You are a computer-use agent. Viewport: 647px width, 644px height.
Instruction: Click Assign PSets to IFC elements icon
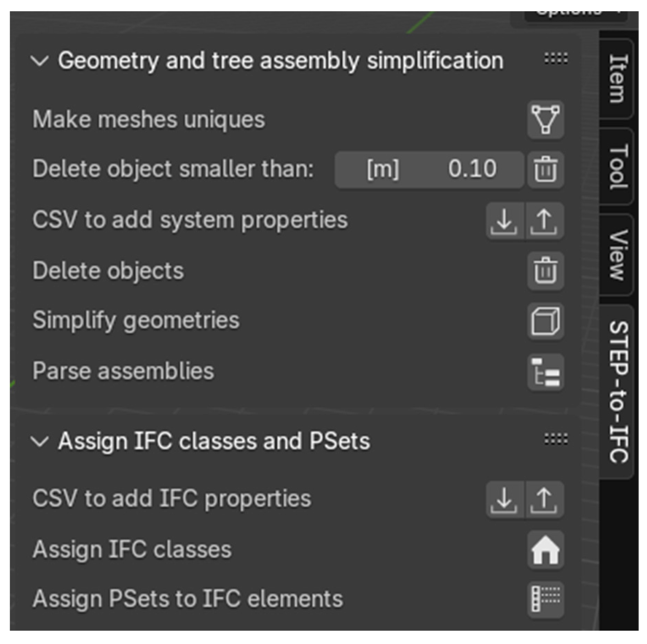point(545,599)
